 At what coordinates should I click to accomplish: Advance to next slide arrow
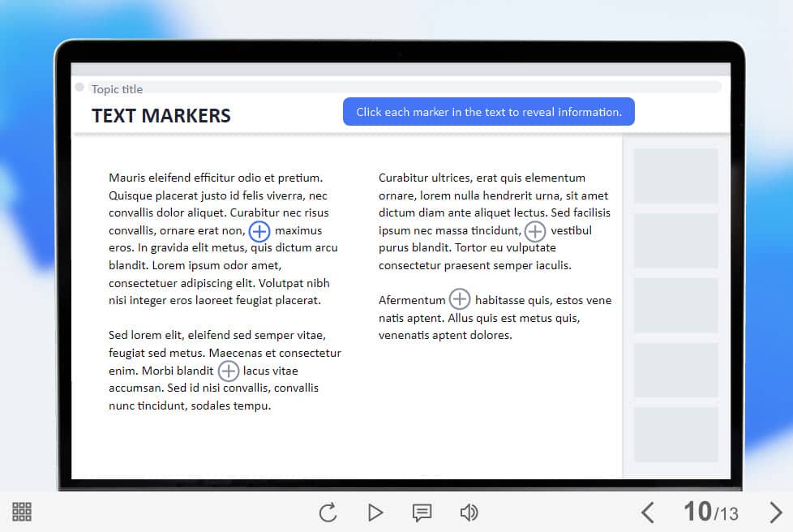775,512
